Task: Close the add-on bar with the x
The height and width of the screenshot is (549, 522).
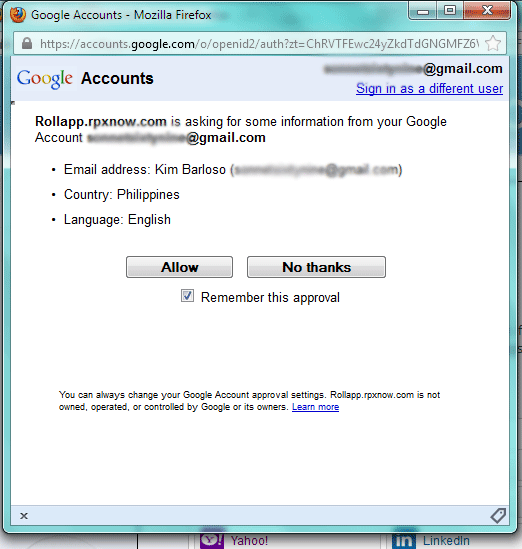Action: 24,516
